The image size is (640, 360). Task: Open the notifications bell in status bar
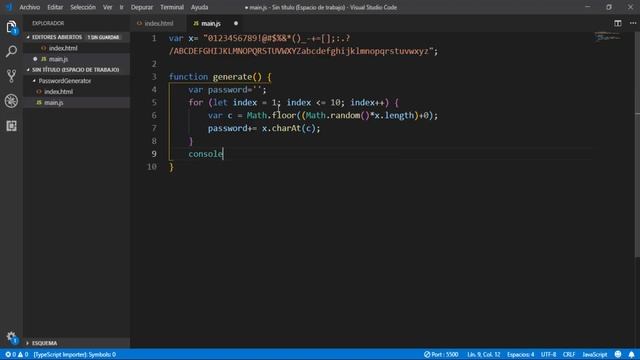[631, 354]
